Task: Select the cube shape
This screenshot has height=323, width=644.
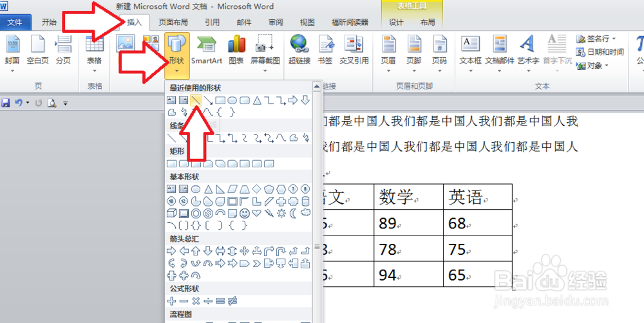Action: pyautogui.click(x=171, y=213)
